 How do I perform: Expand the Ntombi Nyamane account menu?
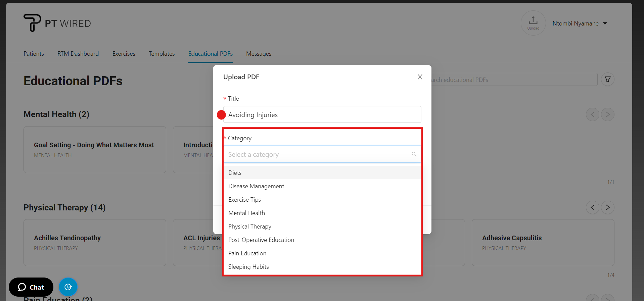pos(580,23)
